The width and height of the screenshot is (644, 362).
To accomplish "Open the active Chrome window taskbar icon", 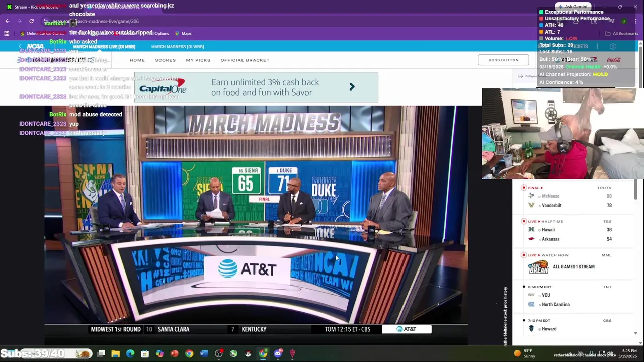I will pos(263,354).
